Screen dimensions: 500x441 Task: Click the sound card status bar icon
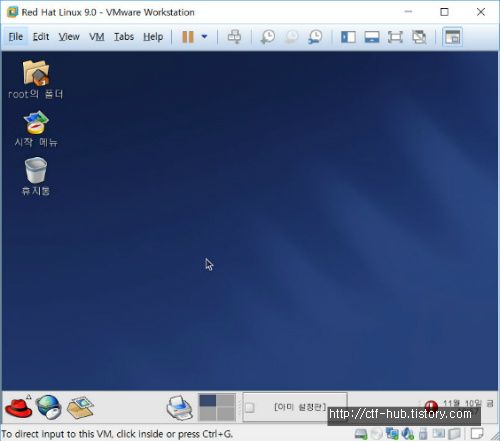(408, 433)
